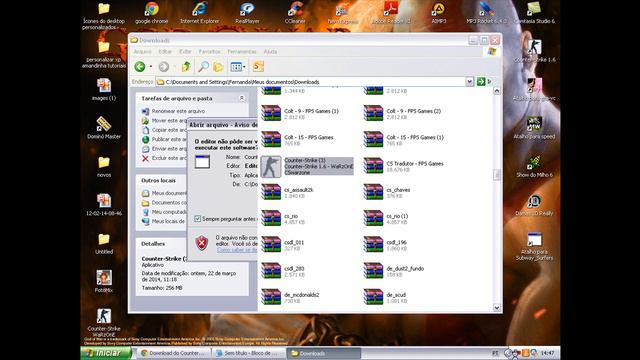
Task: Go back using the green Back arrow
Action: click(140, 67)
